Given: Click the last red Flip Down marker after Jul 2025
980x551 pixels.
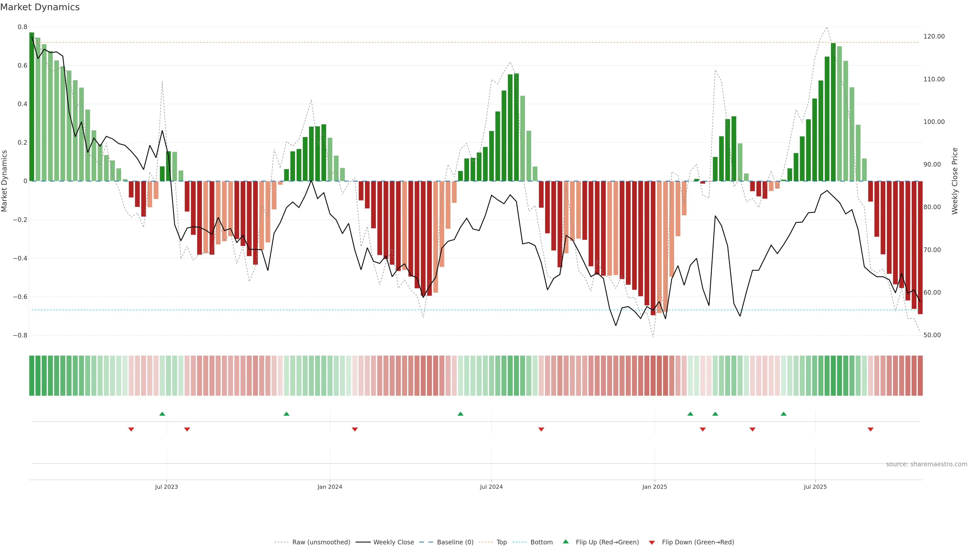Looking at the screenshot, I should pyautogui.click(x=871, y=429).
